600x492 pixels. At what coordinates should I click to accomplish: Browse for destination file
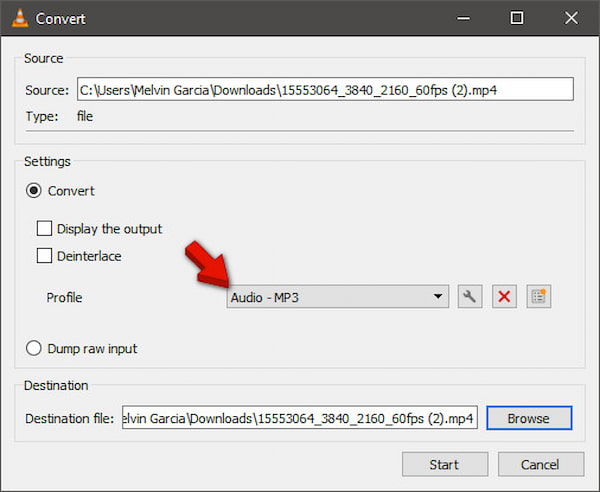coord(529,418)
